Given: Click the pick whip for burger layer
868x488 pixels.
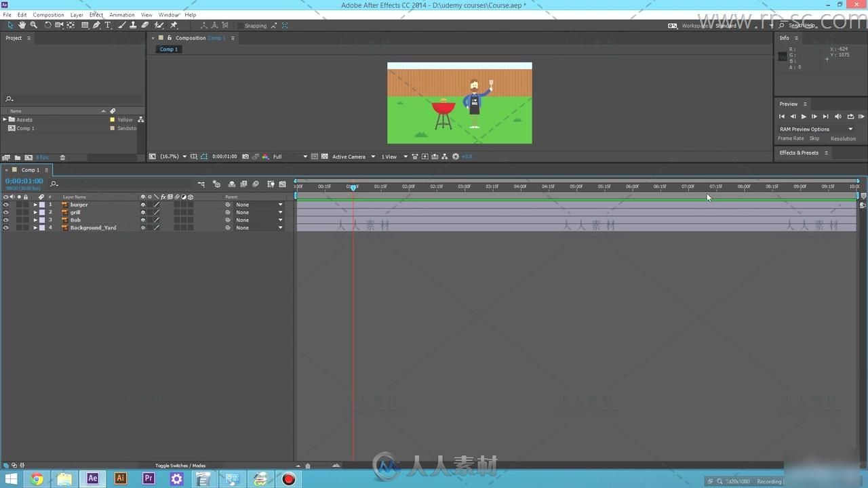Looking at the screenshot, I should coord(228,205).
